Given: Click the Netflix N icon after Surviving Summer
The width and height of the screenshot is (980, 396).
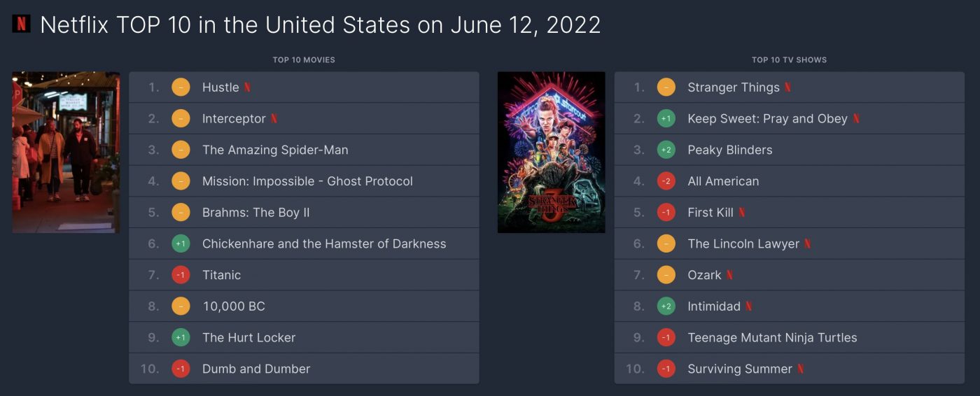Looking at the screenshot, I should point(800,369).
